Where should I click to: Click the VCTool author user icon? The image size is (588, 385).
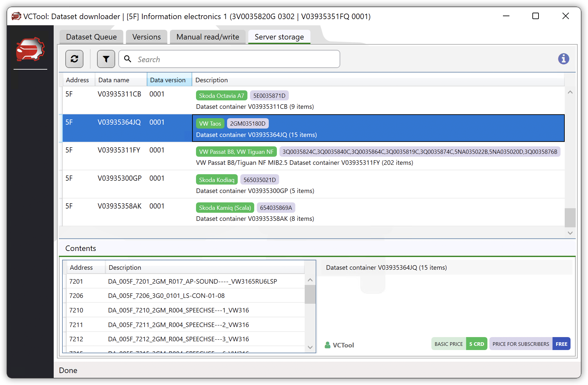pos(328,345)
